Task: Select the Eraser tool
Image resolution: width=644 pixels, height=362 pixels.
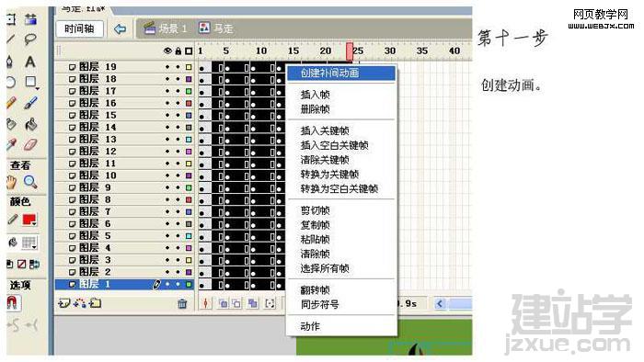Action: [x=30, y=144]
